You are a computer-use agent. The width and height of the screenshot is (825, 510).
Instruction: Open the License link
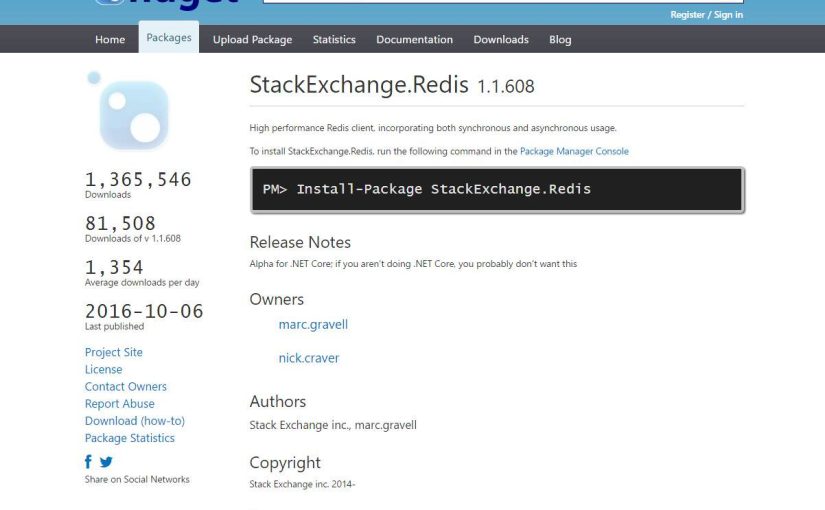click(x=104, y=369)
